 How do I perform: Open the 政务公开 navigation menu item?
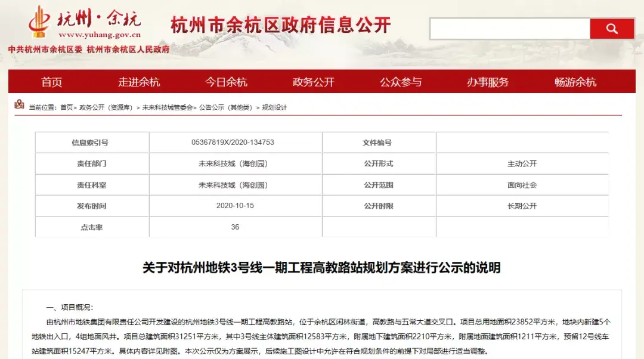click(314, 82)
